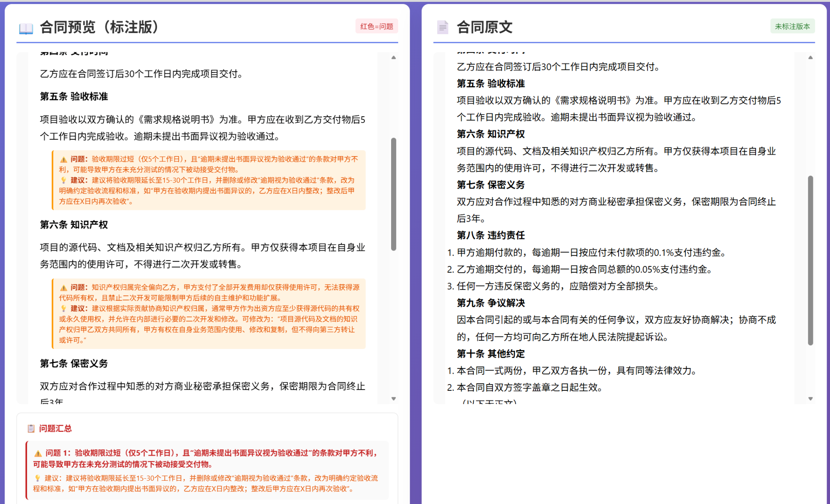This screenshot has height=504, width=830.
Task: Click 第七条 保密义务 heading in original pane
Action: (x=491, y=185)
